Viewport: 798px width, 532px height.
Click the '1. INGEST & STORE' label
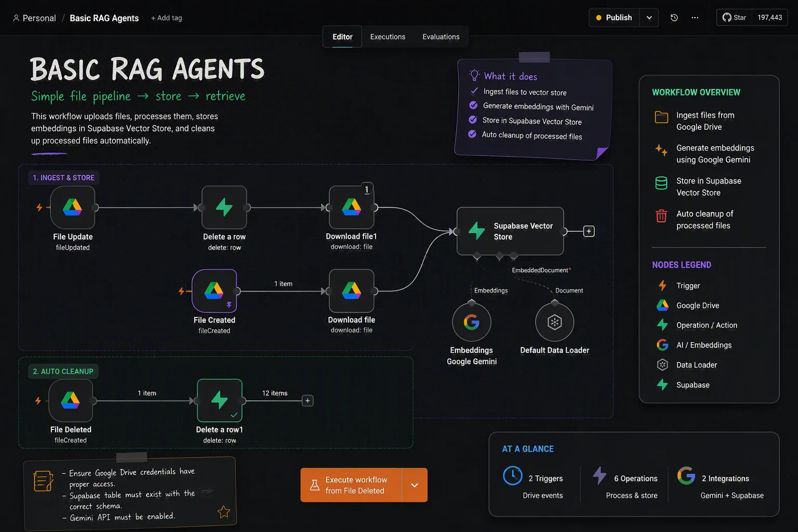63,178
